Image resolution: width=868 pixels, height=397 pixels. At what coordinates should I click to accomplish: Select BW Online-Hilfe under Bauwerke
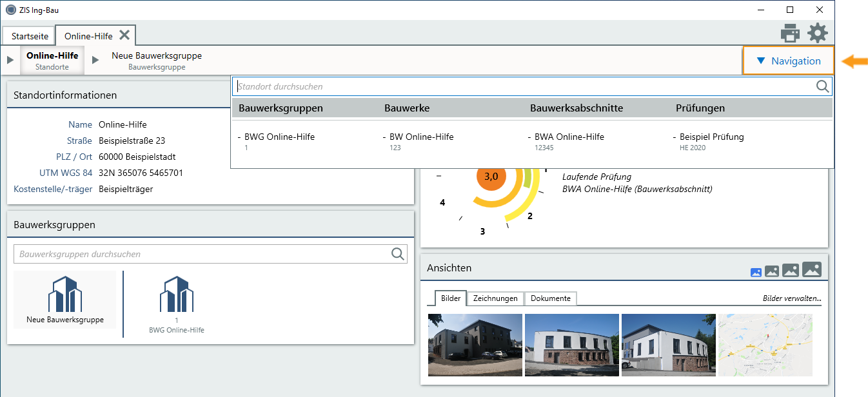(421, 137)
